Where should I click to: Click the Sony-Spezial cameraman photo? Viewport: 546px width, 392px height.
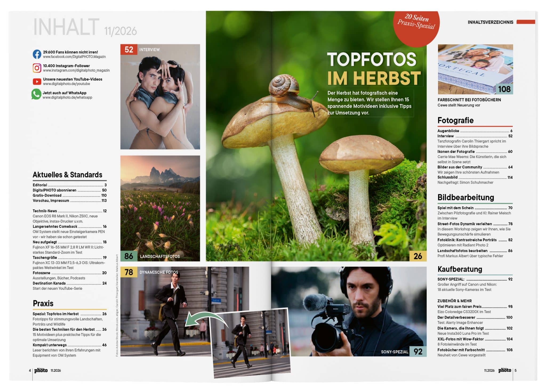[349, 312]
